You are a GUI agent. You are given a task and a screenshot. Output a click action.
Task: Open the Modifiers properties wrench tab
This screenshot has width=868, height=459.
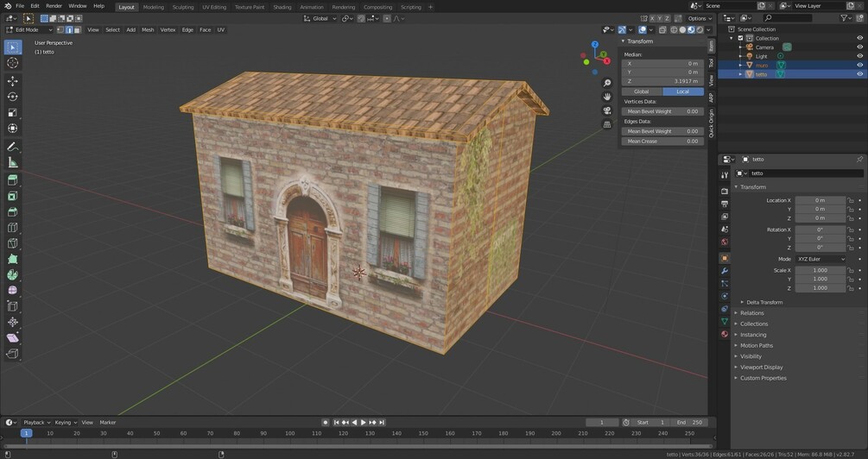tap(725, 271)
